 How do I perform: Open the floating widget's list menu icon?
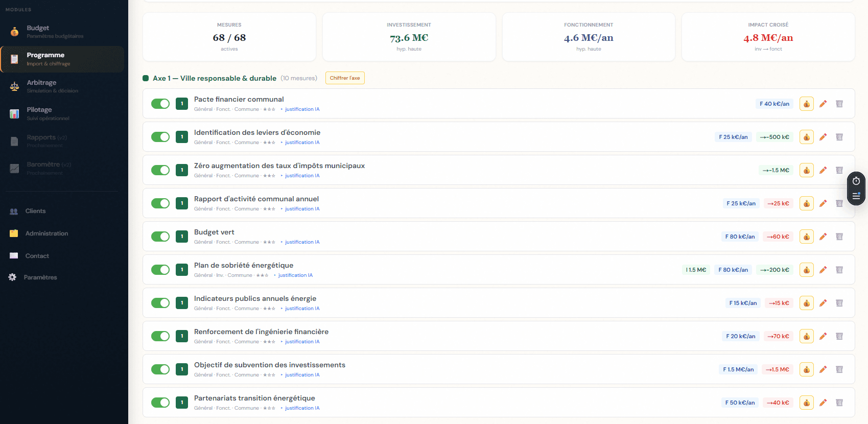[856, 196]
